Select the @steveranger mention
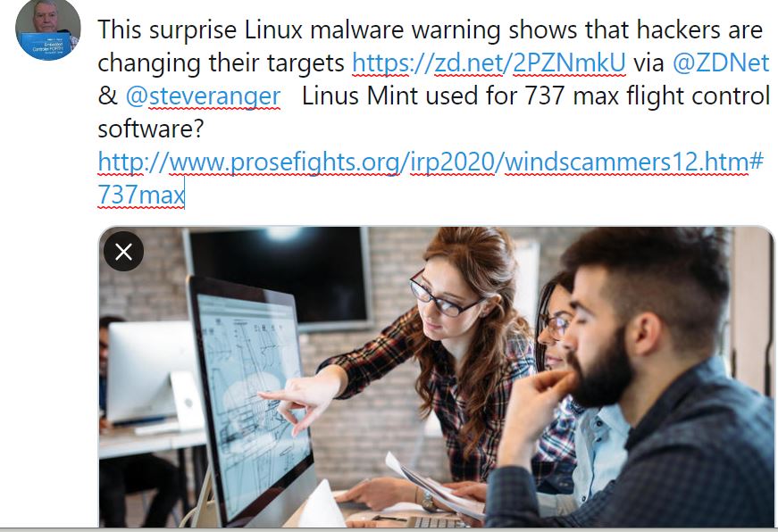778x532 pixels. pyautogui.click(x=203, y=96)
